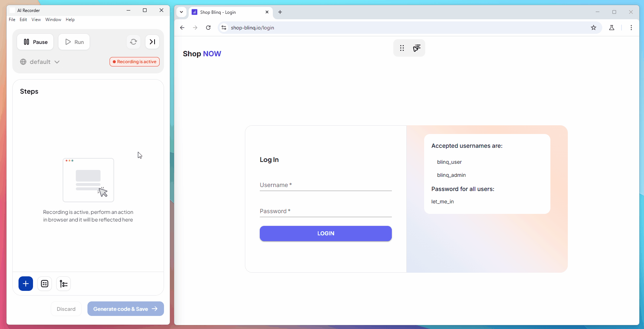Screen dimensions: 644x329
Task: Click the blue plus add step button
Action: (26, 284)
